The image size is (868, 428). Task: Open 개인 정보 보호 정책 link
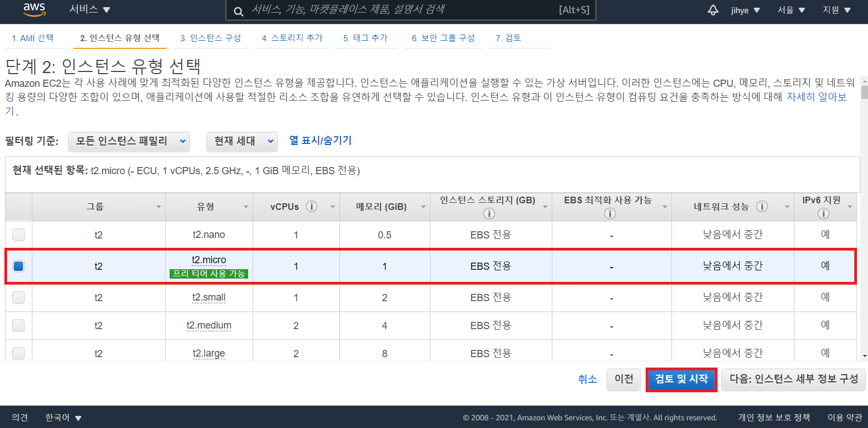(x=774, y=418)
